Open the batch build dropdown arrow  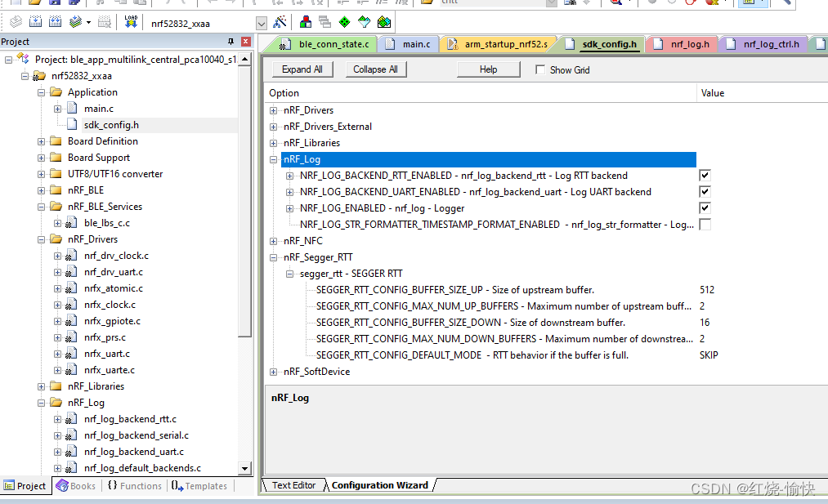pos(88,22)
